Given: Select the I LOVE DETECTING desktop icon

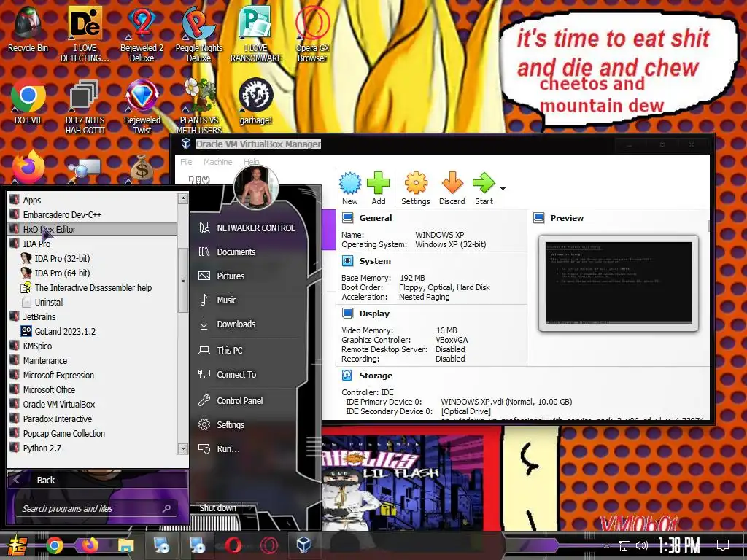Looking at the screenshot, I should (85, 34).
